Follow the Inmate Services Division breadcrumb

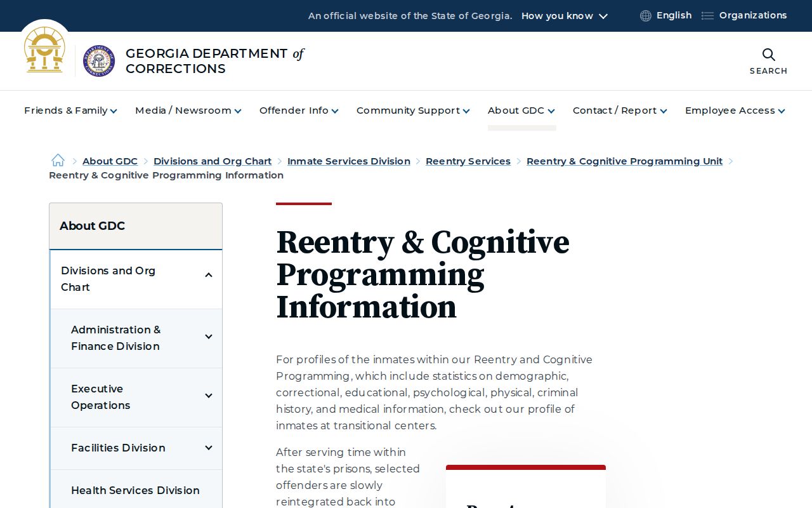click(349, 161)
